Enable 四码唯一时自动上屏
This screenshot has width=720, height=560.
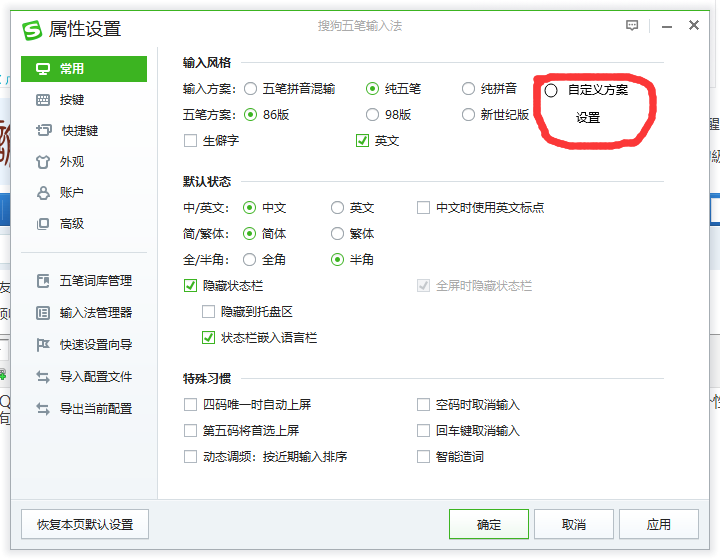(190, 404)
